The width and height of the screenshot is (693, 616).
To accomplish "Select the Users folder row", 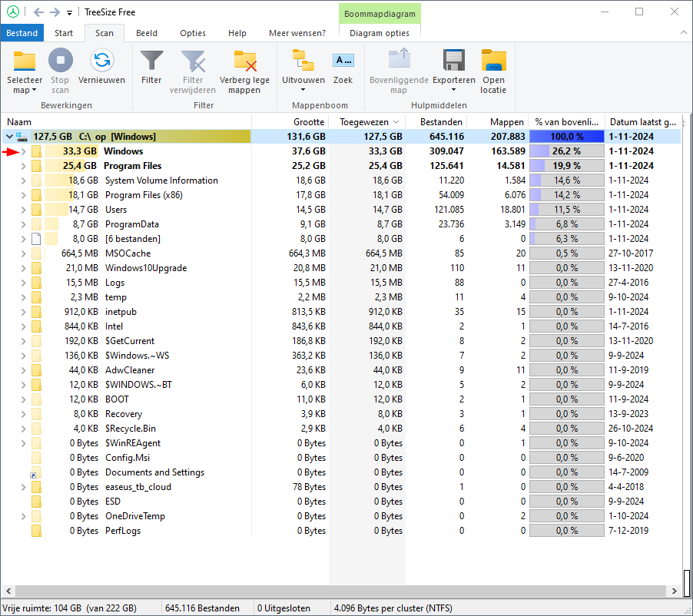I will (116, 210).
